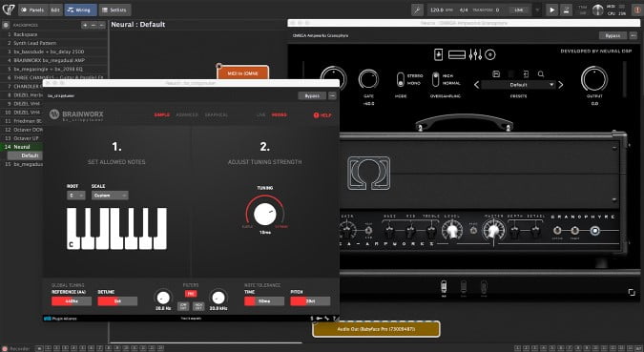Open the ROOT note dropdown
This screenshot has height=352, width=644.
[76, 196]
